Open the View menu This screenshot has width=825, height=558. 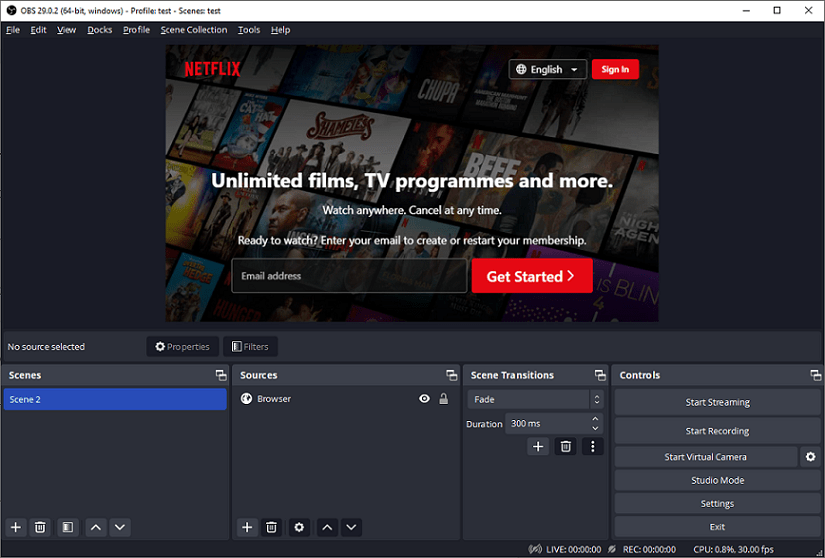(67, 30)
